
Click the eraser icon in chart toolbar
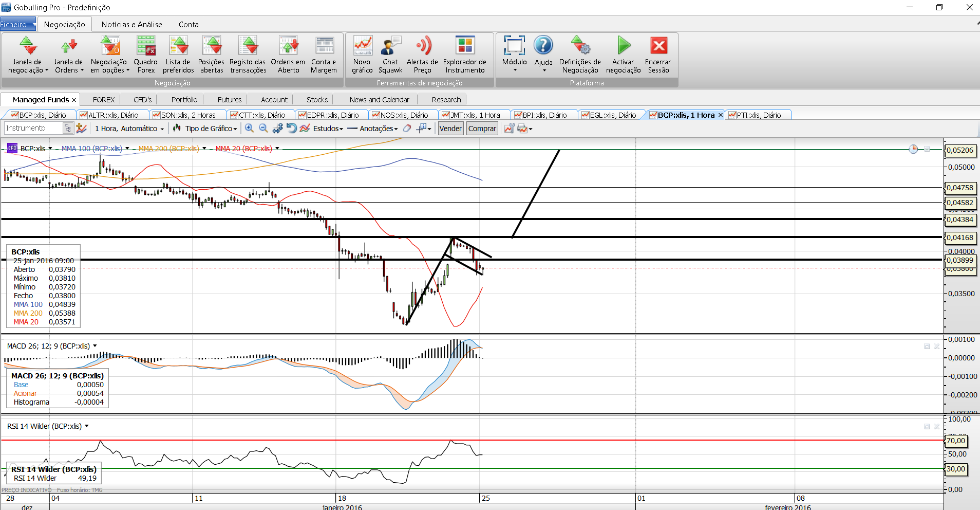(x=407, y=129)
